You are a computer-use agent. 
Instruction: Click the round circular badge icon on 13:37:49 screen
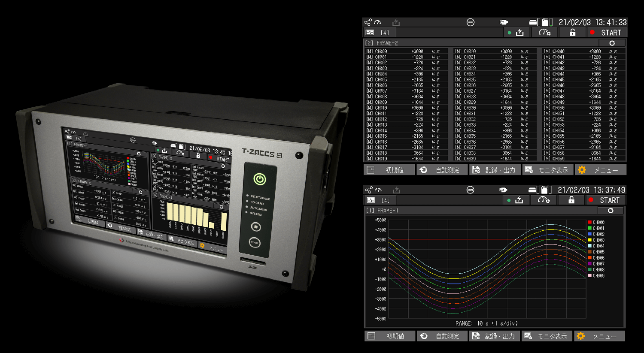(471, 190)
